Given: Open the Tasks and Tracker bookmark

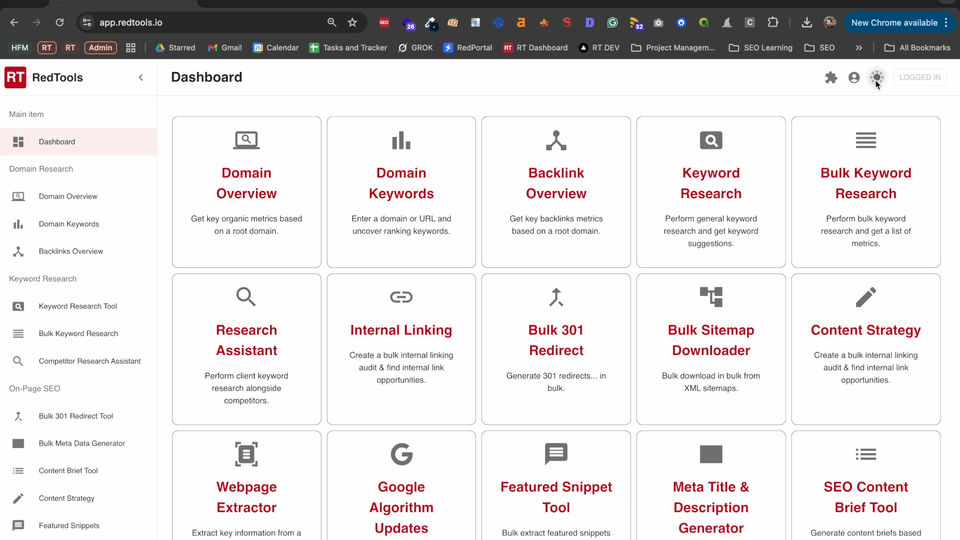Looking at the screenshot, I should pos(348,47).
